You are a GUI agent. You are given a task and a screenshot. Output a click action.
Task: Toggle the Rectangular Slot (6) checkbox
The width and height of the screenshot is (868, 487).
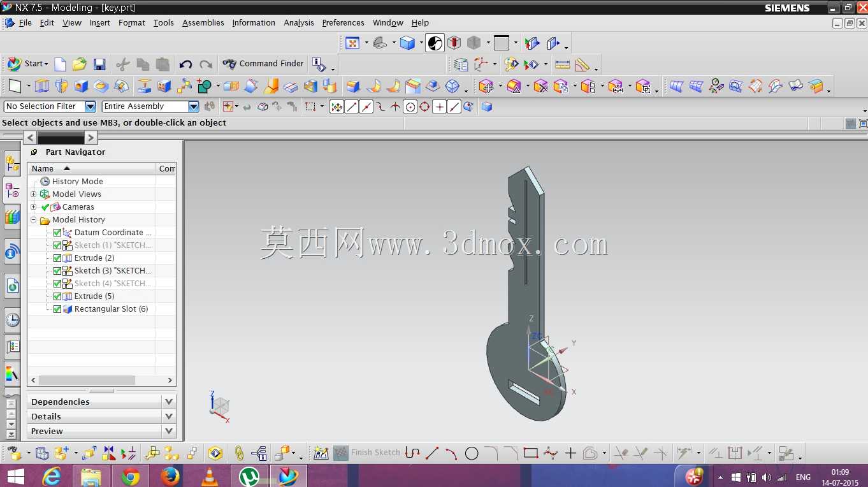pos(57,309)
